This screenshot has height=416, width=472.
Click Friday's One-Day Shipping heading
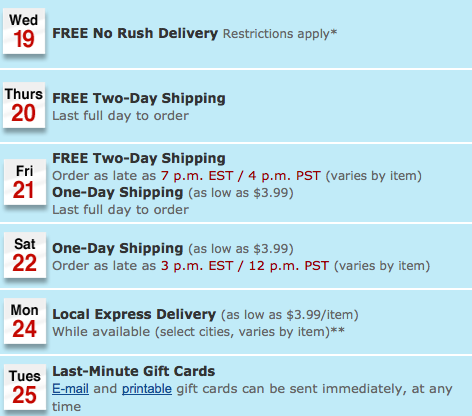(x=118, y=193)
